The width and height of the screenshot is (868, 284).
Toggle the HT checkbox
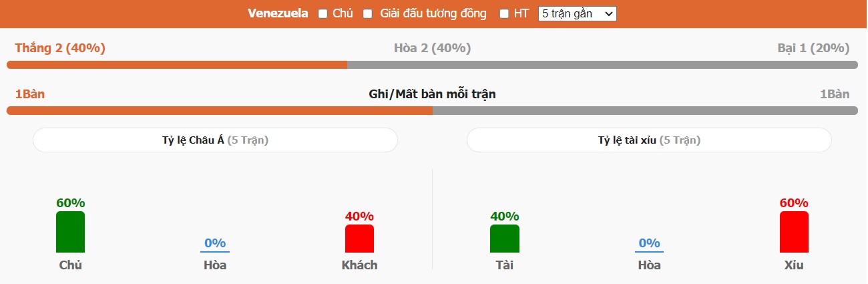coord(504,13)
